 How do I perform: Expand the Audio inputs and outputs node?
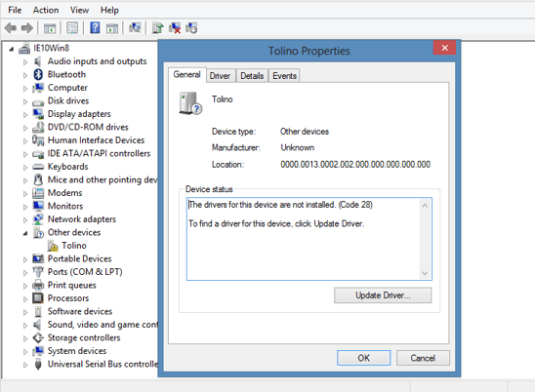click(x=25, y=62)
